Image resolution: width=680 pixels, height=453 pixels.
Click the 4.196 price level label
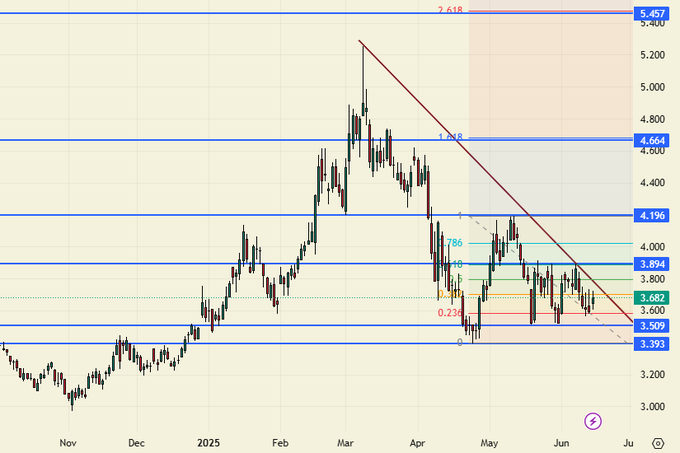[657, 216]
